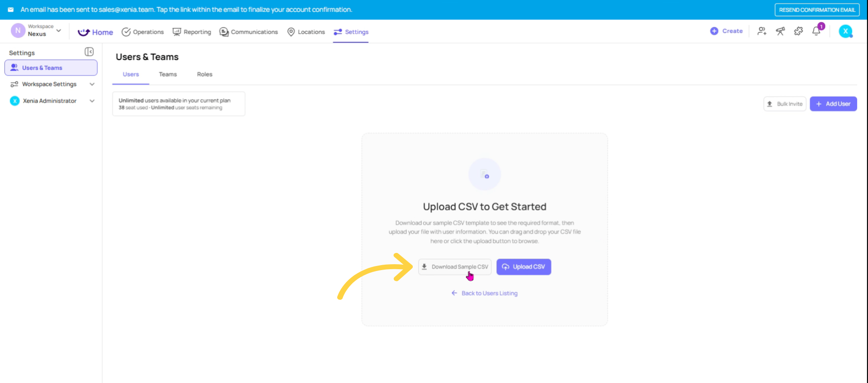Select the Locations pin icon
This screenshot has width=868, height=383.
[x=291, y=32]
